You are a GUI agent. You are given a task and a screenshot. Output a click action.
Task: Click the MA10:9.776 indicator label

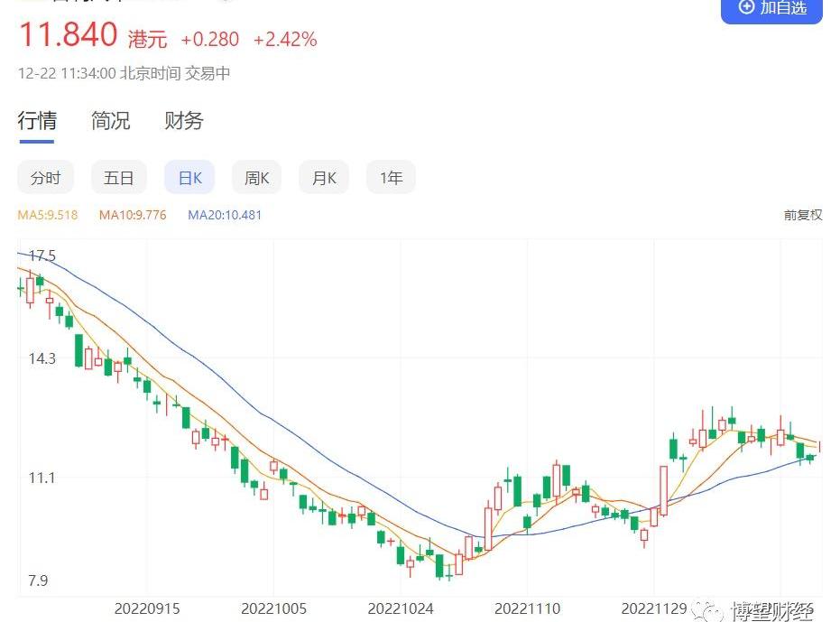[133, 215]
